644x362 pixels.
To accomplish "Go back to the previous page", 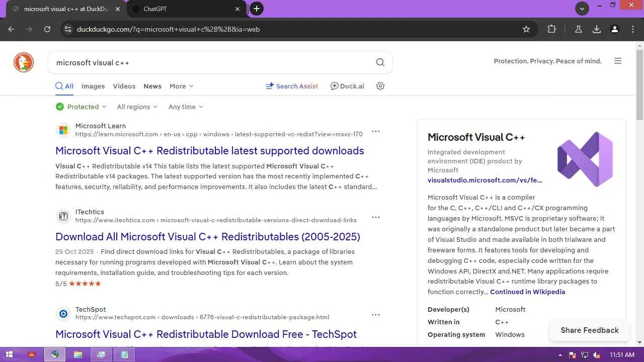I will tap(11, 29).
